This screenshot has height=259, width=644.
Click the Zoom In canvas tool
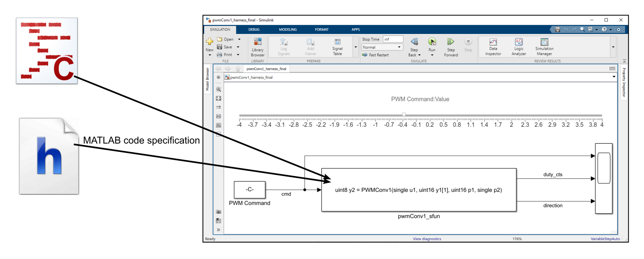point(219,89)
